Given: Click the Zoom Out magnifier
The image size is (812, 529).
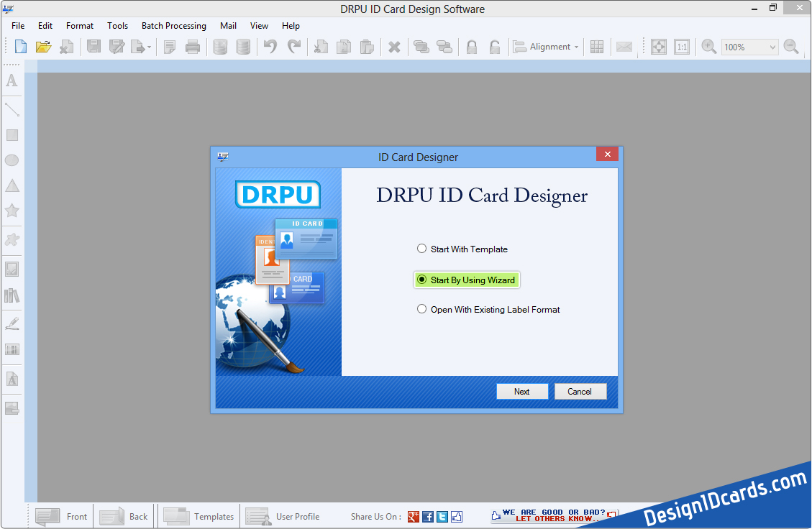Looking at the screenshot, I should click(x=791, y=47).
